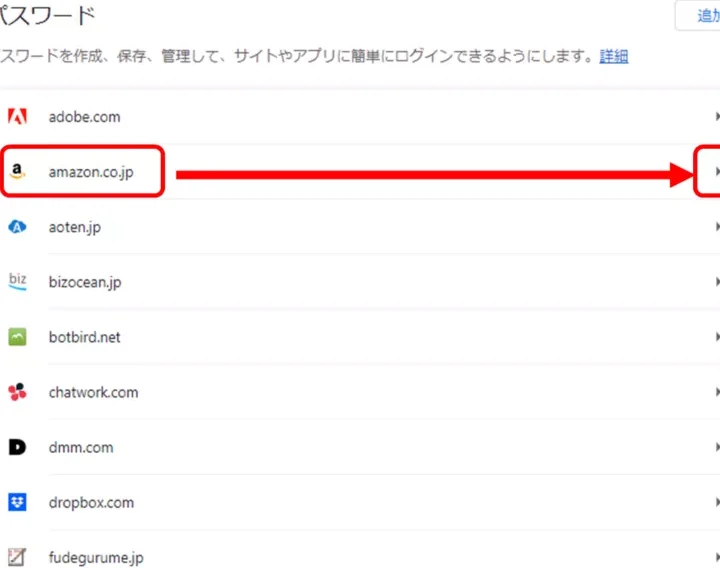
Task: Click the botbird.net green icon
Action: coord(17,337)
